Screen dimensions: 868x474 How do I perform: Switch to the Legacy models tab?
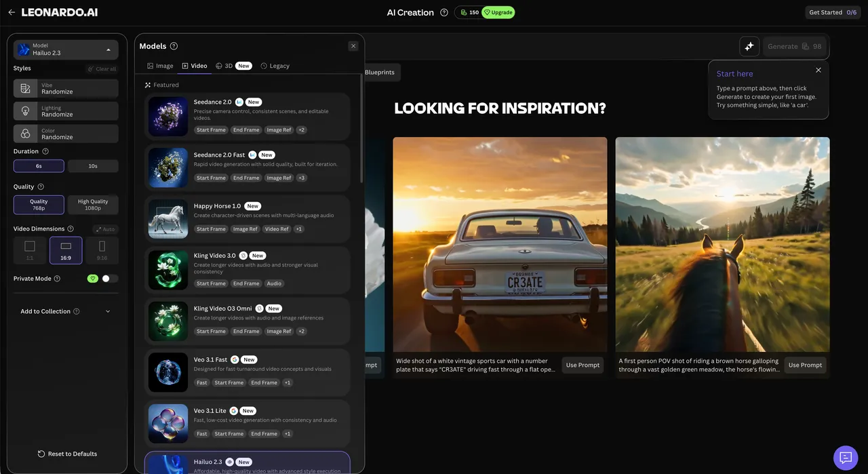pyautogui.click(x=275, y=66)
